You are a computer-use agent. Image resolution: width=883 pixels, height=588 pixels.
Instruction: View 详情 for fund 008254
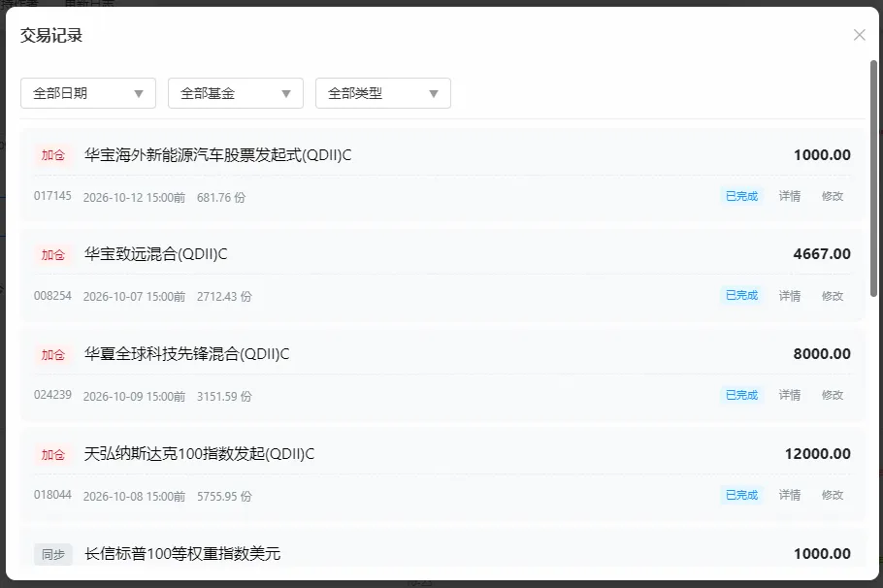pyautogui.click(x=790, y=296)
